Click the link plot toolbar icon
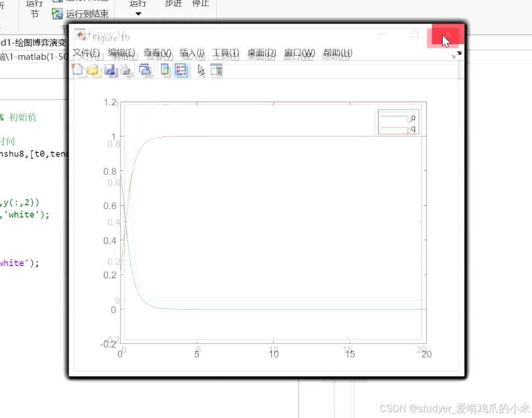Image resolution: width=532 pixels, height=418 pixels. click(145, 70)
